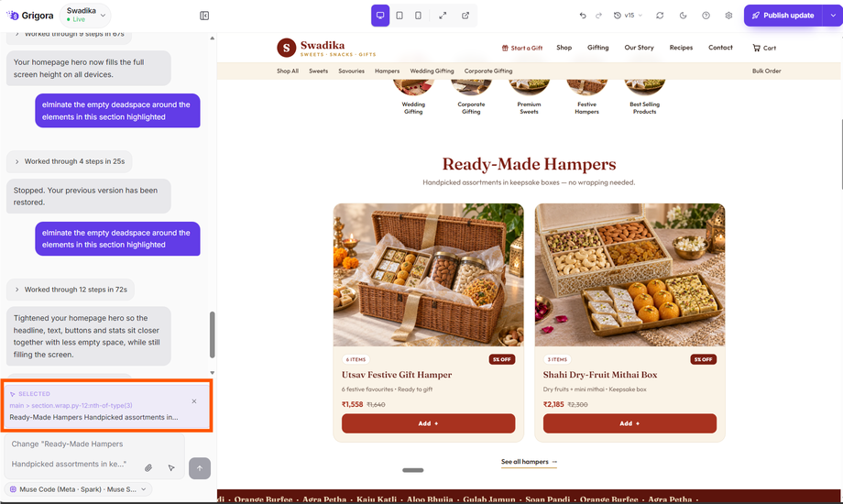
Task: Select Wedding Gifting in category bar
Action: click(x=432, y=71)
